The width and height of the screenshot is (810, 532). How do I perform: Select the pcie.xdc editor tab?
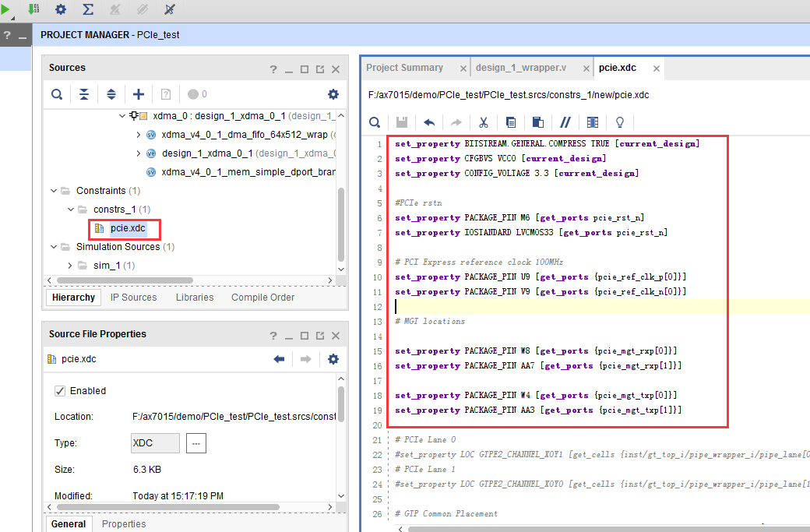click(618, 68)
